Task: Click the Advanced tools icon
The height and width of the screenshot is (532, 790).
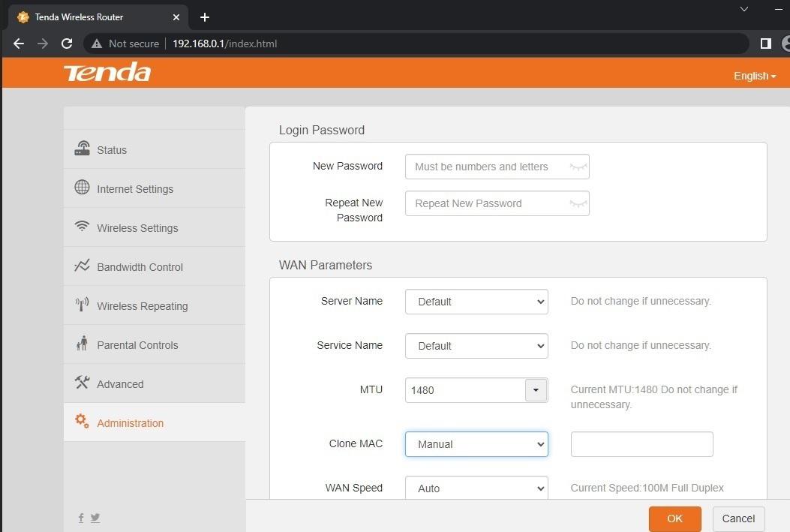Action: [x=82, y=383]
